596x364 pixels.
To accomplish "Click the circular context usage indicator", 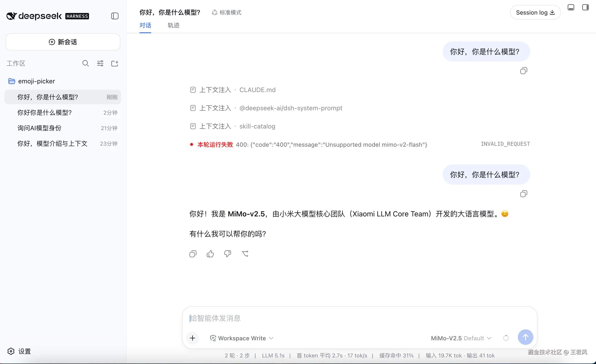I will coord(506,338).
